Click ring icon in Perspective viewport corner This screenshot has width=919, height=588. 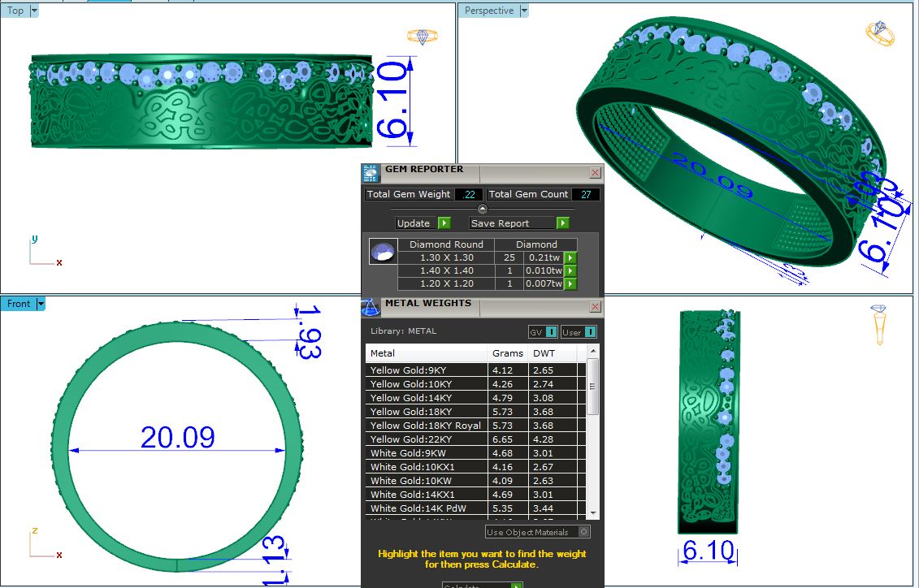click(x=880, y=34)
